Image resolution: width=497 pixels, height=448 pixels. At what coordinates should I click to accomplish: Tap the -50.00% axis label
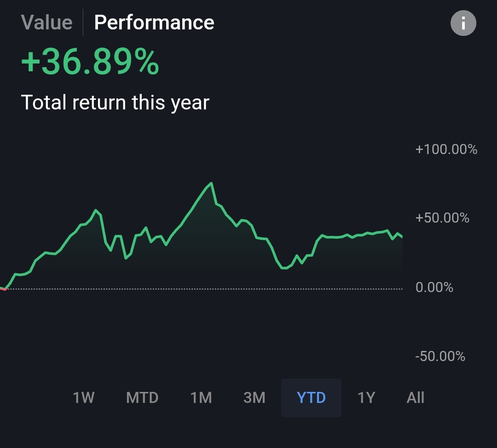tap(440, 356)
